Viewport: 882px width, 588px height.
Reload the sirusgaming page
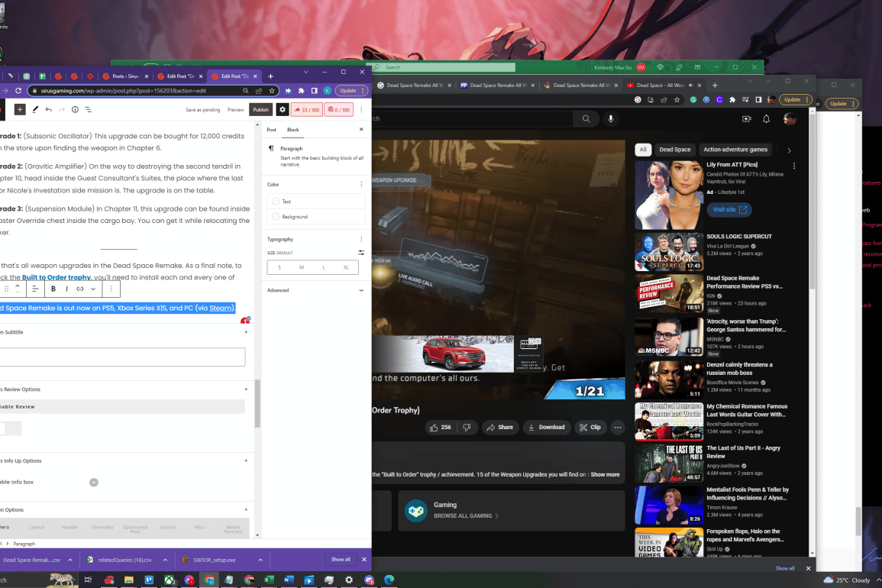pyautogui.click(x=18, y=91)
